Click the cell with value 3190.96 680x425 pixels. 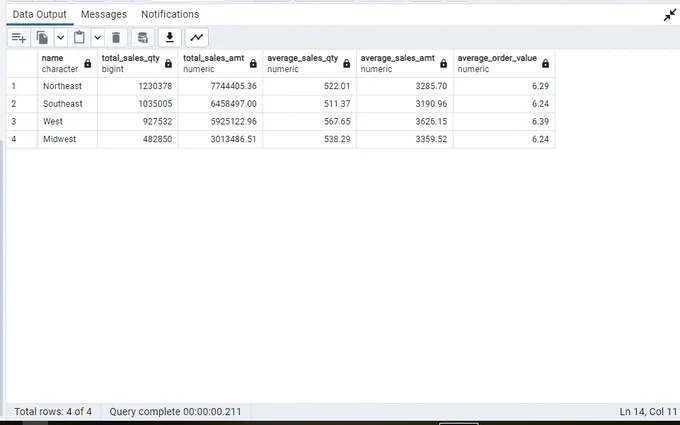405,104
